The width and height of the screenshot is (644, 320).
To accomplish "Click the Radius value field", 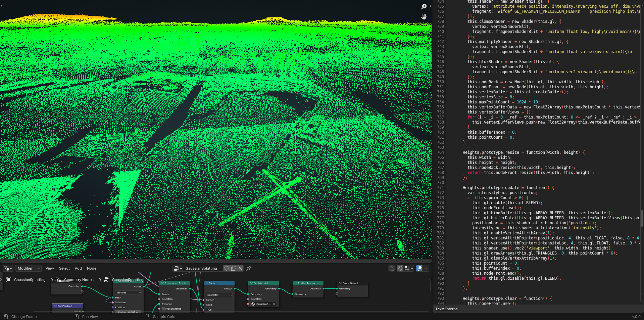I will (x=128, y=312).
